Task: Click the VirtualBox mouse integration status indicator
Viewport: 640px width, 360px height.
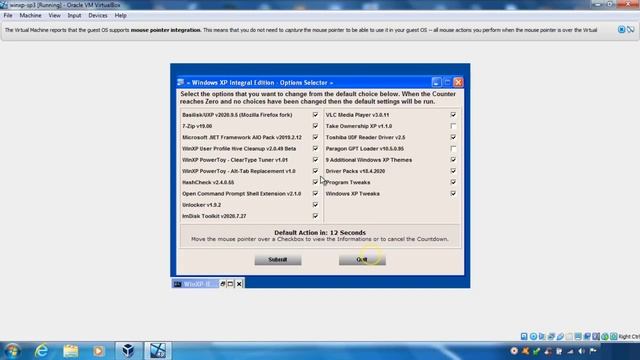Action: click(x=605, y=336)
